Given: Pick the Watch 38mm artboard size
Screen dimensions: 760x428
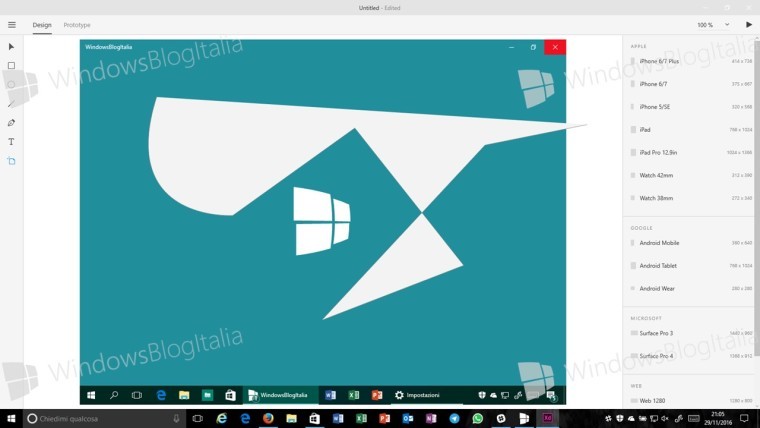Looking at the screenshot, I should (691, 198).
